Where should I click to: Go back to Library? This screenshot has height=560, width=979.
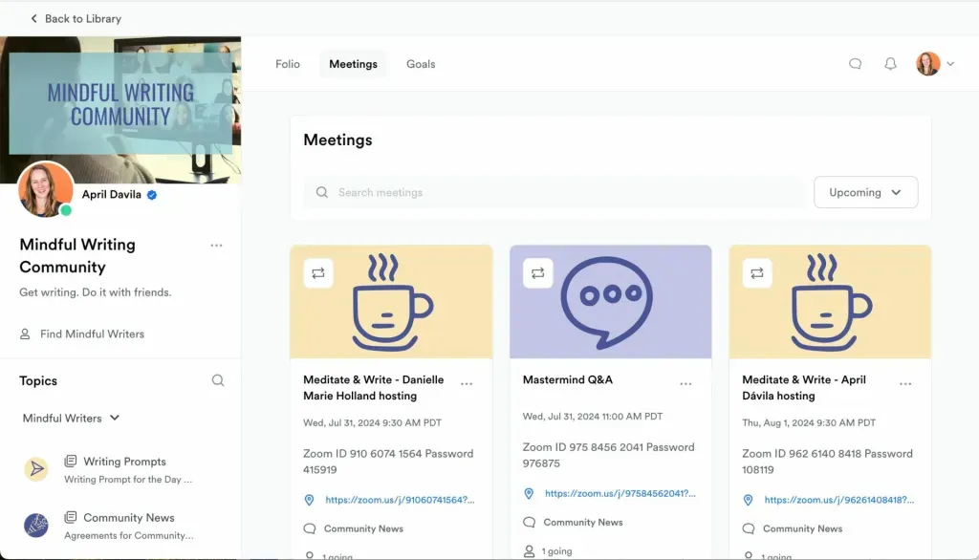tap(76, 19)
